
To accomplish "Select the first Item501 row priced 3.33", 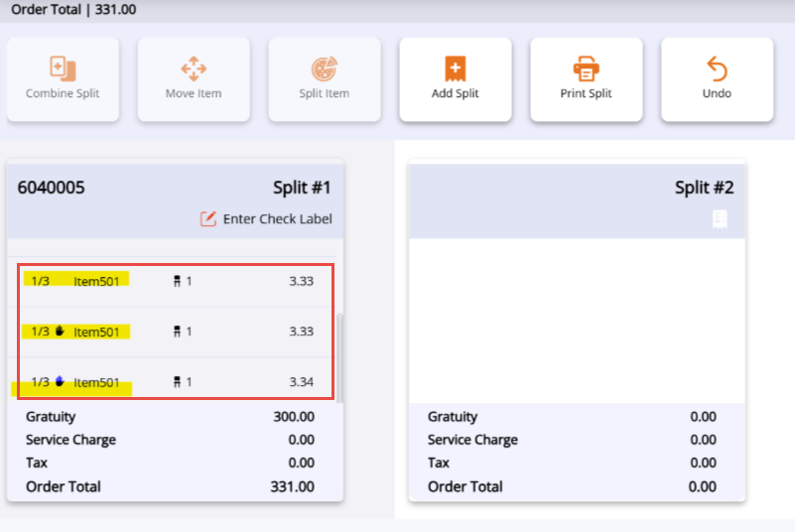I will click(174, 281).
